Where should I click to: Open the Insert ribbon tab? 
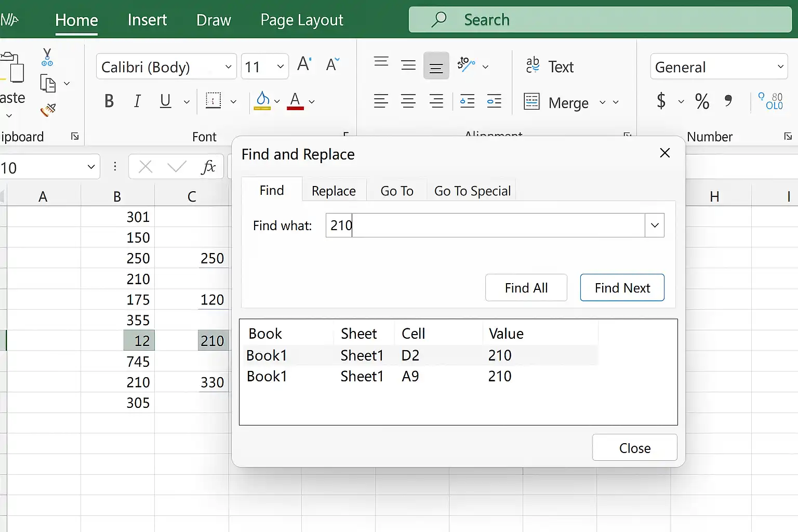(x=147, y=20)
